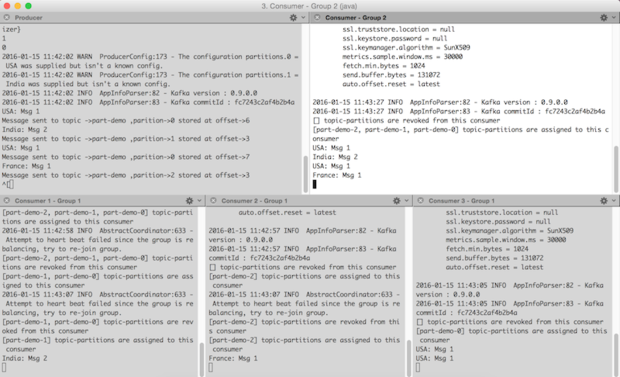Click 'ssl.keymanager.algorithm = SunX509' in Consumer 3 pane
The height and width of the screenshot is (377, 620).
[x=510, y=231]
